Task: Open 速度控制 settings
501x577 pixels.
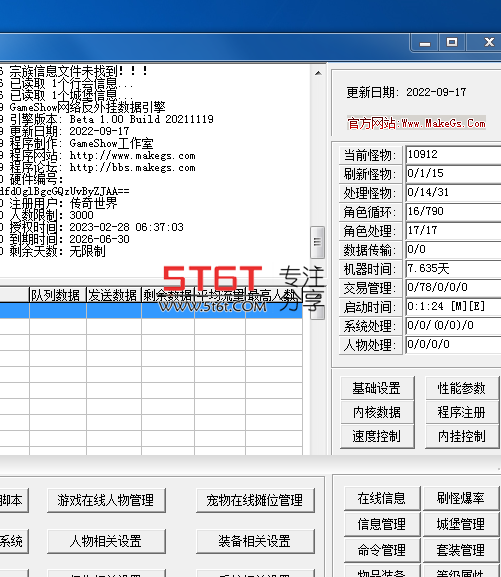Action: (x=377, y=436)
